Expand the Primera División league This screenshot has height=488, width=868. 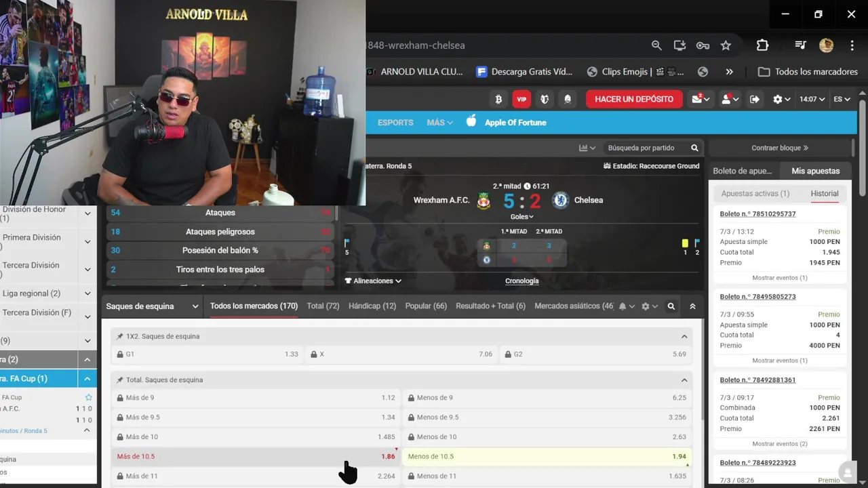(x=87, y=242)
